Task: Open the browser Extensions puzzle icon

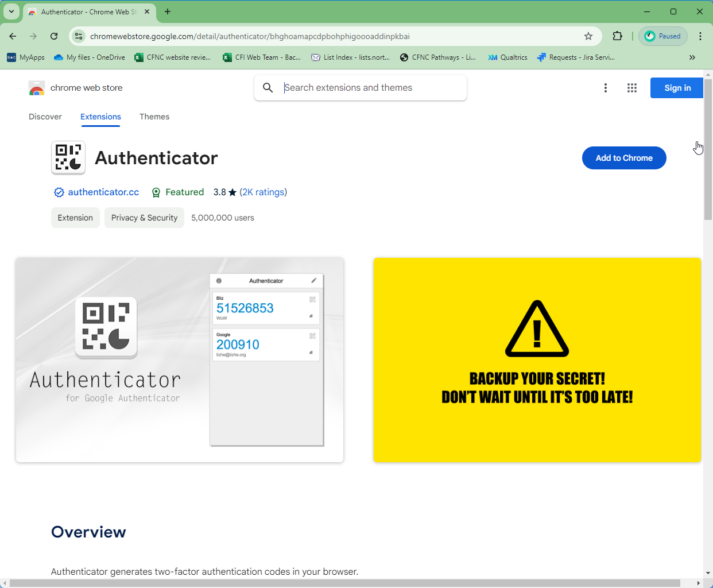Action: coord(617,36)
